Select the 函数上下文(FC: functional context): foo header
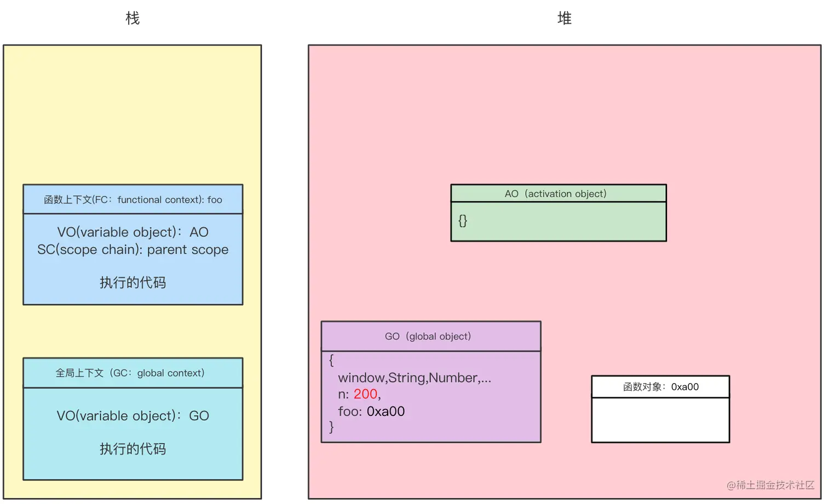The height and width of the screenshot is (504, 828). pos(133,199)
